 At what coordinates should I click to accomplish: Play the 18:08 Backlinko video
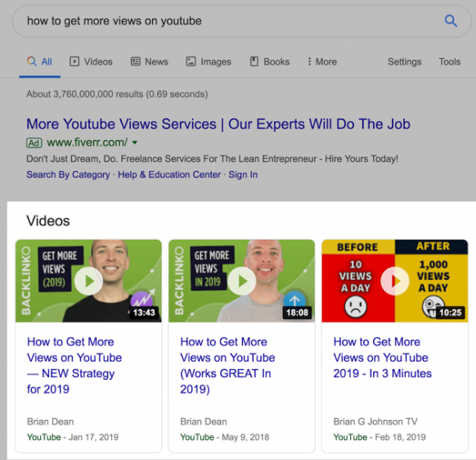241,281
